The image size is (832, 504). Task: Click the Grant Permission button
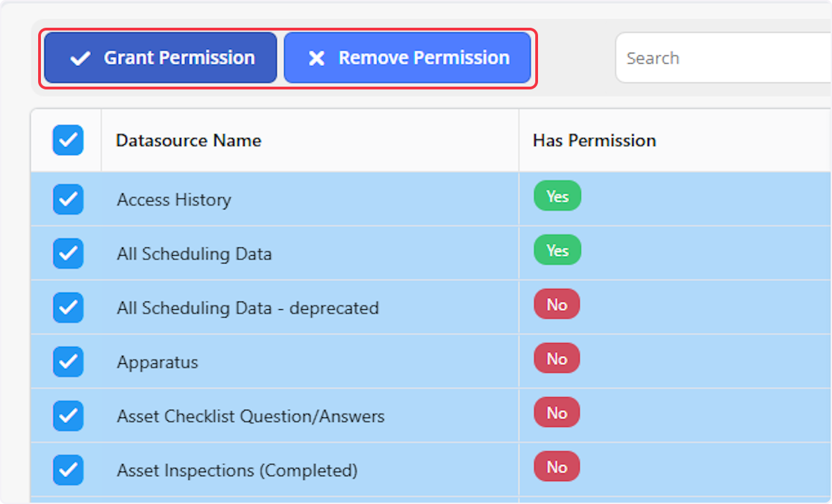[x=160, y=58]
